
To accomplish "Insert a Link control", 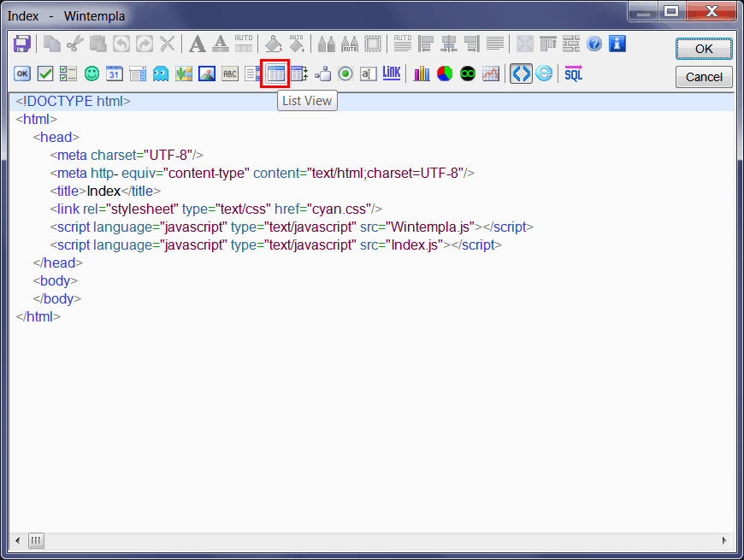I will pyautogui.click(x=392, y=73).
